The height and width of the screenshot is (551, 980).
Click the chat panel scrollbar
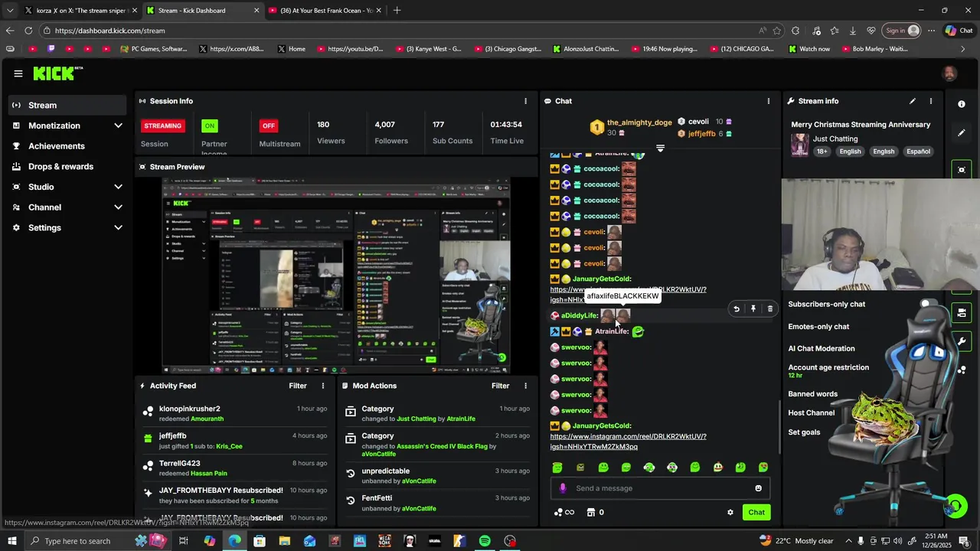pyautogui.click(x=779, y=429)
